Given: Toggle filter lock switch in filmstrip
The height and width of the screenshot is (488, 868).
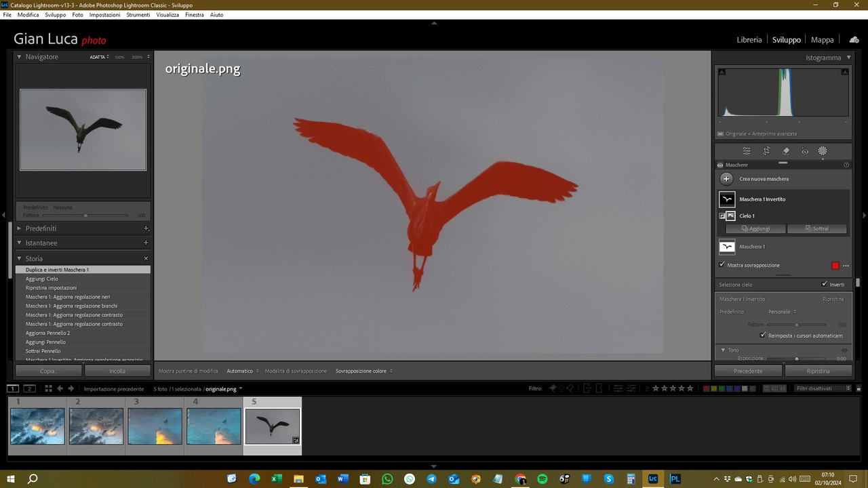Looking at the screenshot, I should tap(859, 388).
